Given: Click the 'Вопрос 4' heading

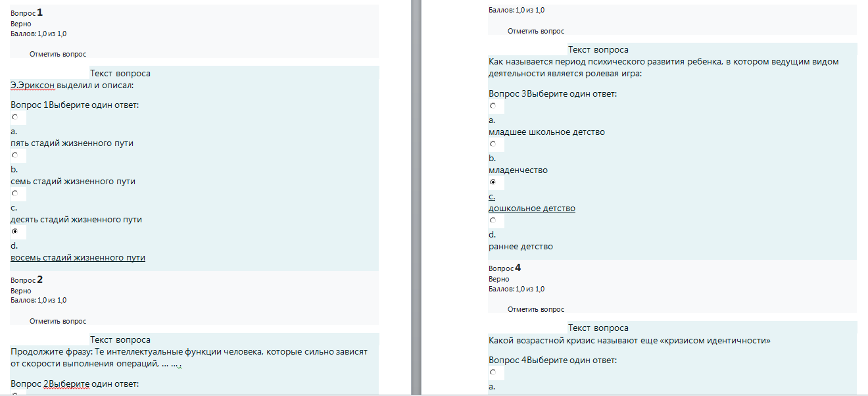Looking at the screenshot, I should click(505, 268).
